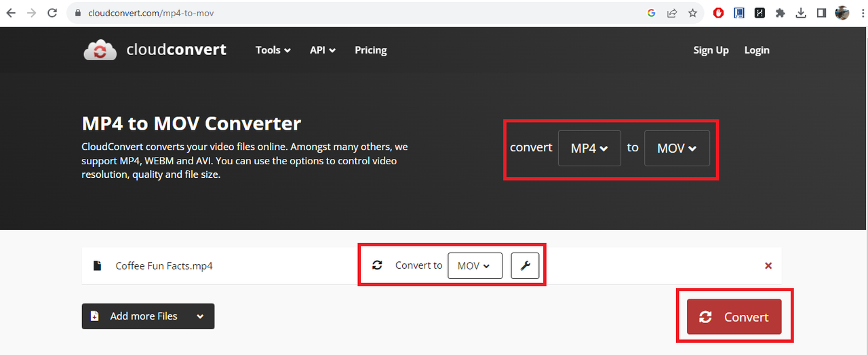Open the MOV target format dropdown in header
868x355 pixels.
coord(677,148)
